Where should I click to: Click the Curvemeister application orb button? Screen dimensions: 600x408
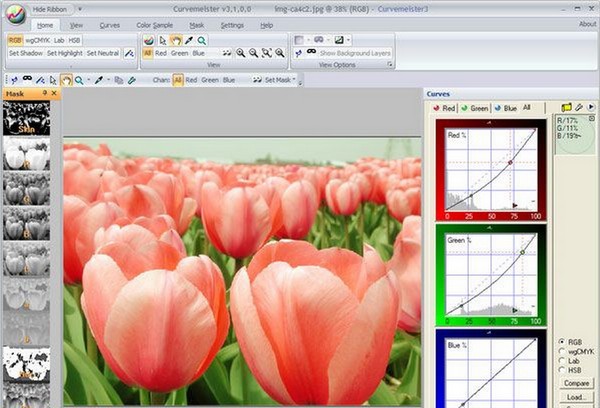coord(16,16)
